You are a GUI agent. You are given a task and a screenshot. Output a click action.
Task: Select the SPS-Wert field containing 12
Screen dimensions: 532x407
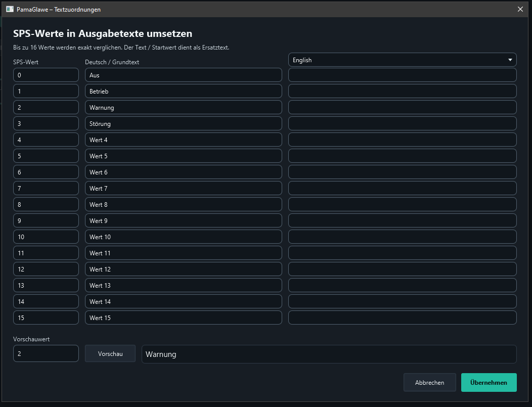click(x=46, y=269)
